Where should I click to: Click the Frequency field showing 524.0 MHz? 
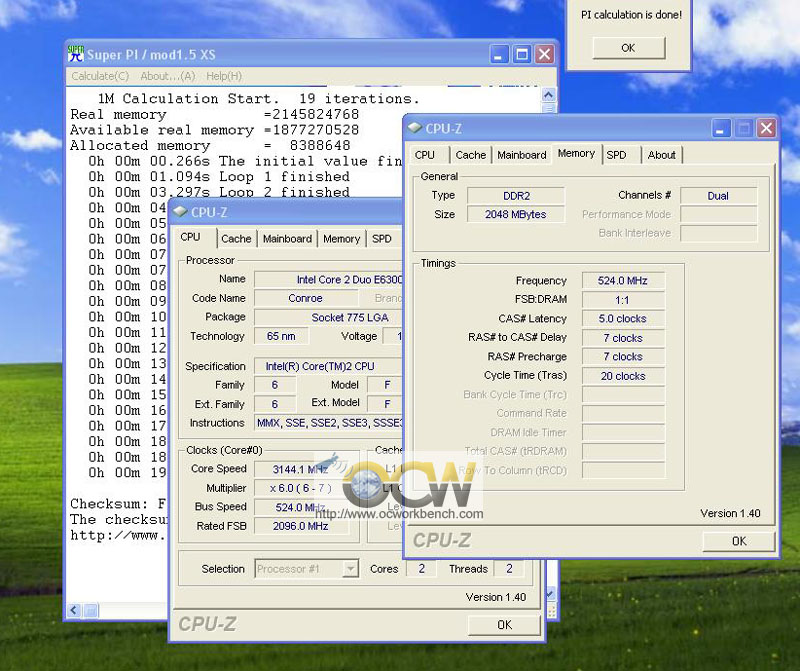[x=623, y=281]
